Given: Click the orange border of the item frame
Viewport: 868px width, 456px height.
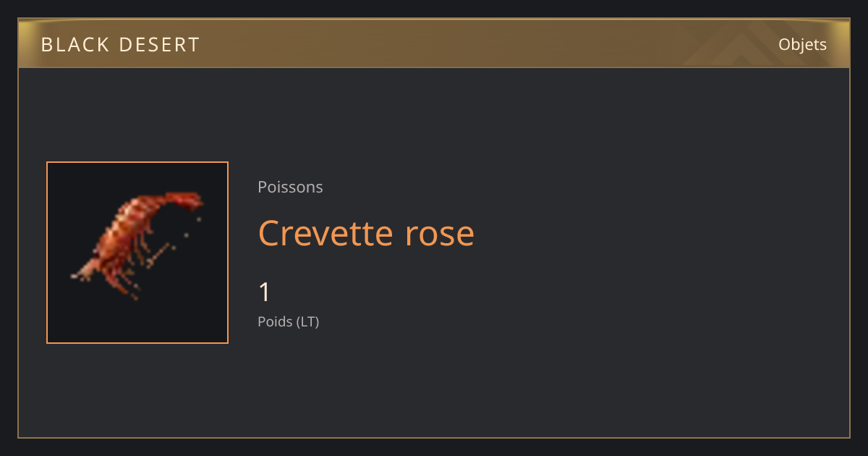Looking at the screenshot, I should click(x=137, y=162).
